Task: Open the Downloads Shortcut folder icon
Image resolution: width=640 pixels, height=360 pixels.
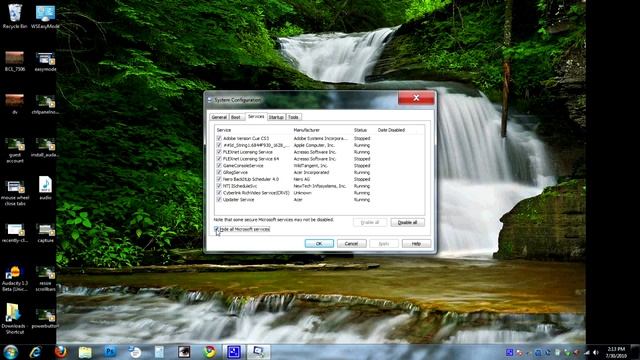Action: (x=15, y=319)
